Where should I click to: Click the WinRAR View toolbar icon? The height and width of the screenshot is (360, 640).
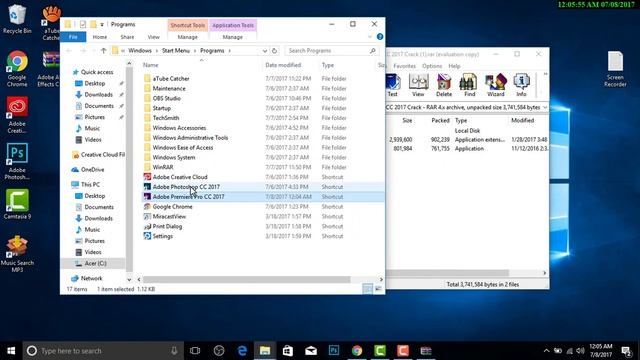point(418,85)
